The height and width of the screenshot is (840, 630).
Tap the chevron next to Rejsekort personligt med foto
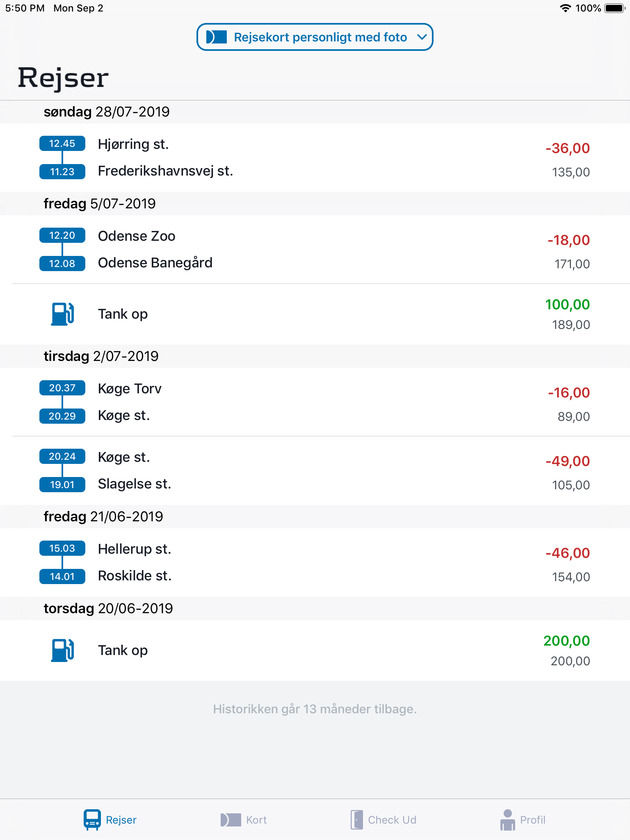pyautogui.click(x=422, y=37)
